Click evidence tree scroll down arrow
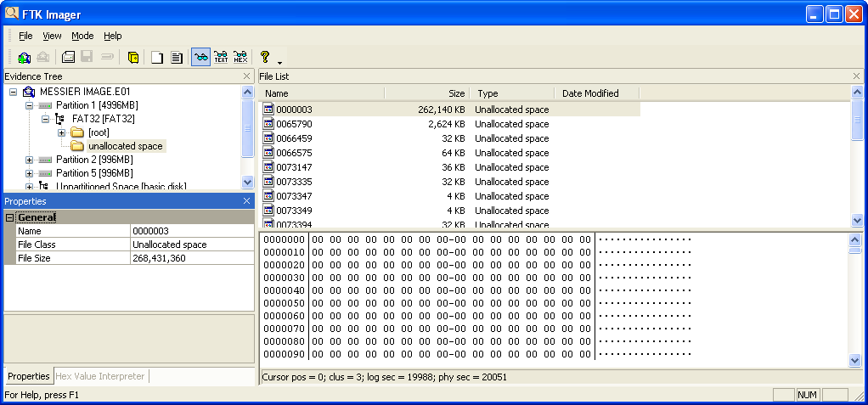This screenshot has width=868, height=405. point(247,182)
